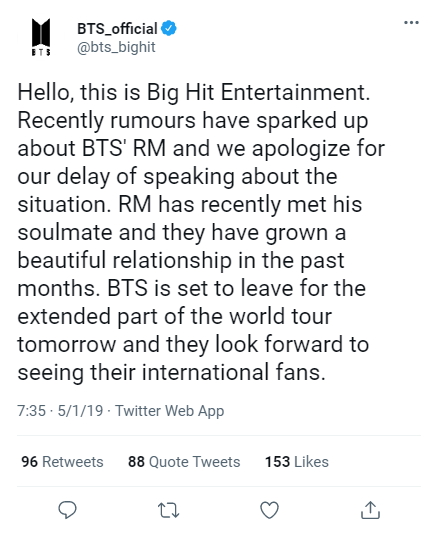Screen dimensions: 438x534
Task: Like the tweet with heart icon
Action: click(269, 510)
